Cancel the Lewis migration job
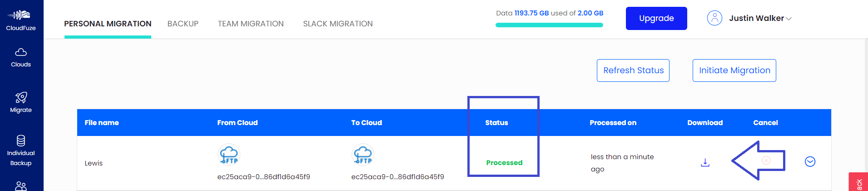Screen dimensions: 868x191 click(x=766, y=161)
